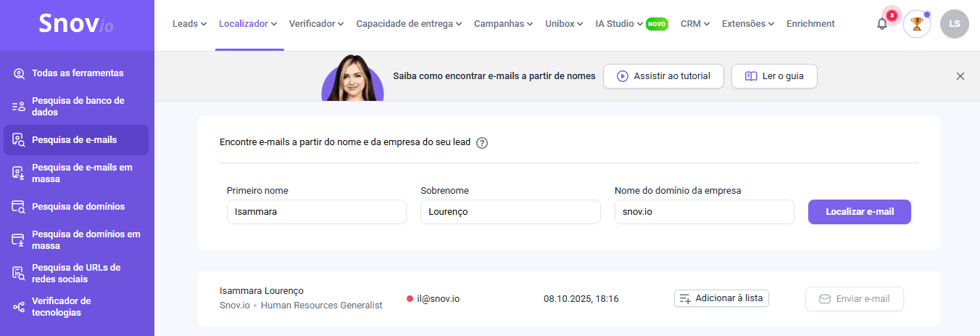
Task: Click the Localizar e-mail button
Action: 859,212
